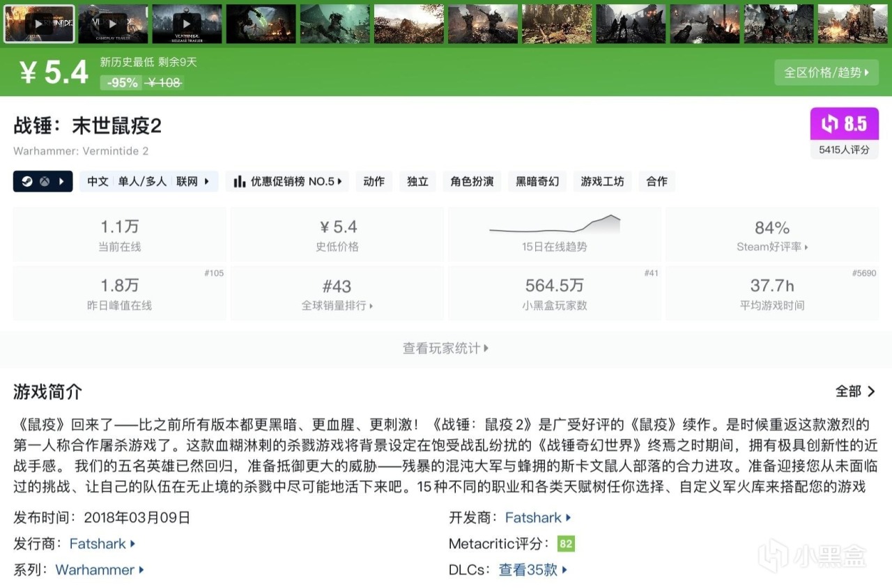This screenshot has width=892, height=588.
Task: Open the Warhammer series link
Action: tap(100, 570)
